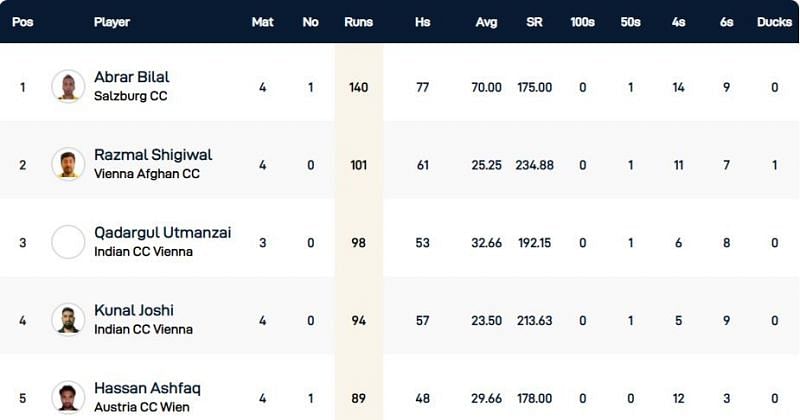Sort table by Runs column header
The width and height of the screenshot is (800, 420).
tap(358, 22)
